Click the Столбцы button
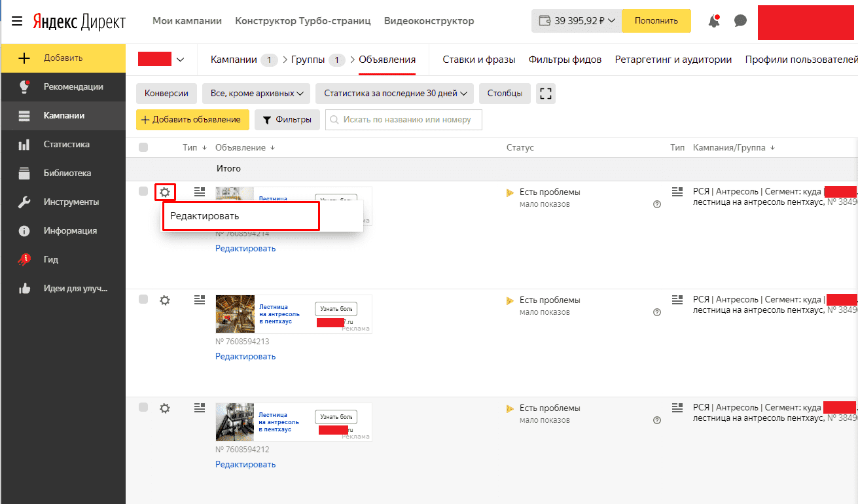 coord(505,94)
